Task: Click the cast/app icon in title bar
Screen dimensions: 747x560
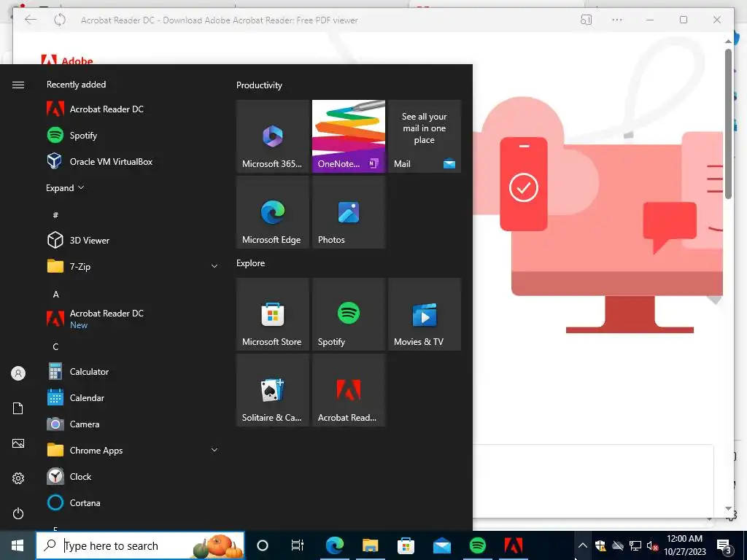Action: click(586, 20)
